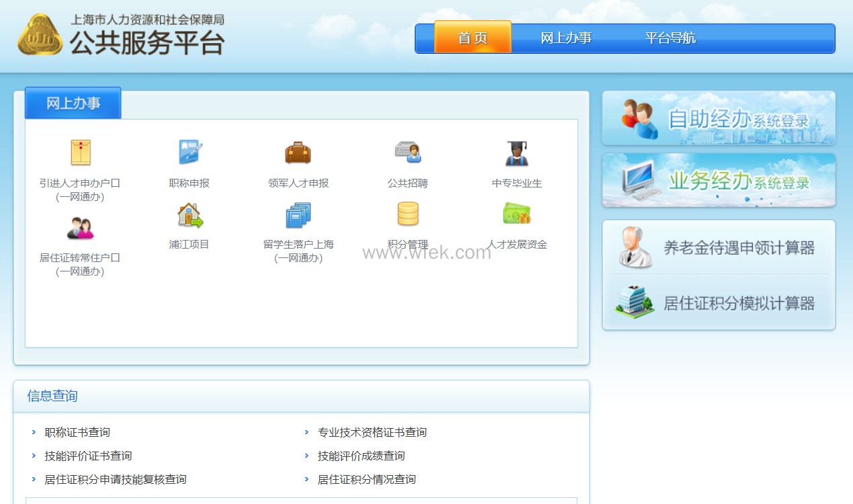
Task: Click the 人才发展资金 money icon
Action: click(516, 214)
